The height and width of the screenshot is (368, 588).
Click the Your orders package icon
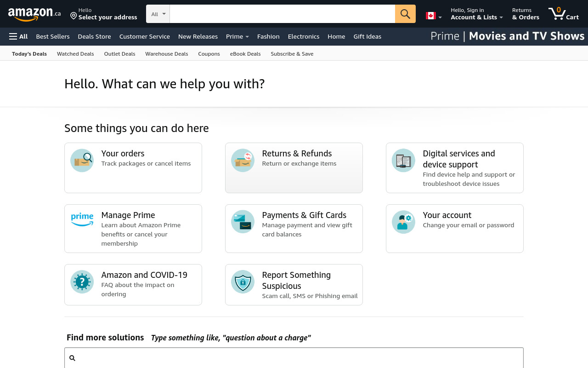pos(82,161)
